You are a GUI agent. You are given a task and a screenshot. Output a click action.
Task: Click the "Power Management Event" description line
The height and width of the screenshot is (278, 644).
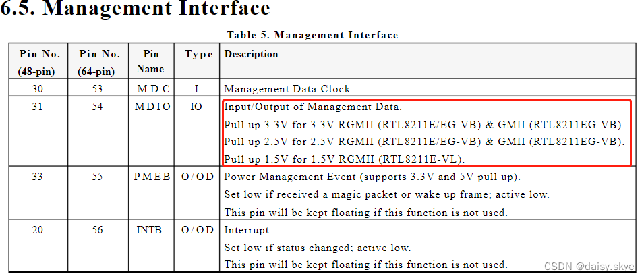pos(372,177)
